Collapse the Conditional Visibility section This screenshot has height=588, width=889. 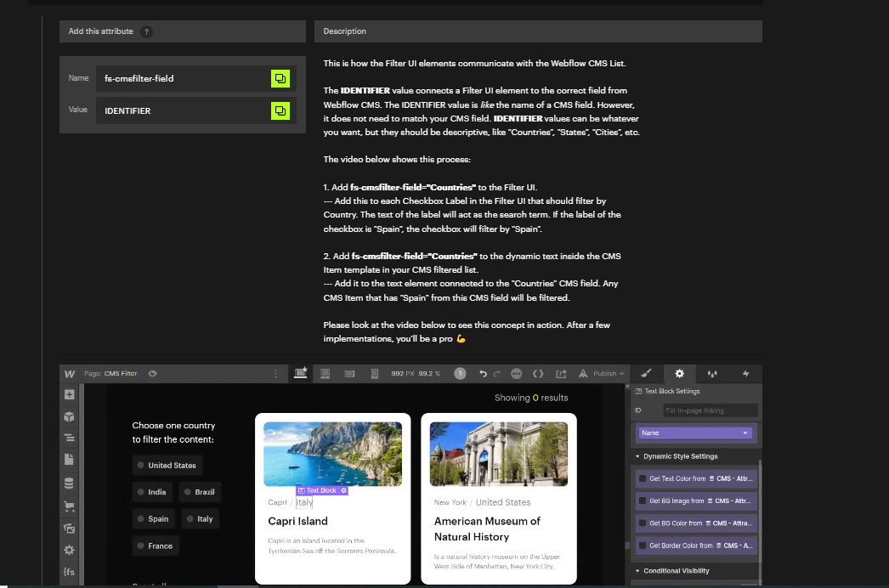pos(637,571)
